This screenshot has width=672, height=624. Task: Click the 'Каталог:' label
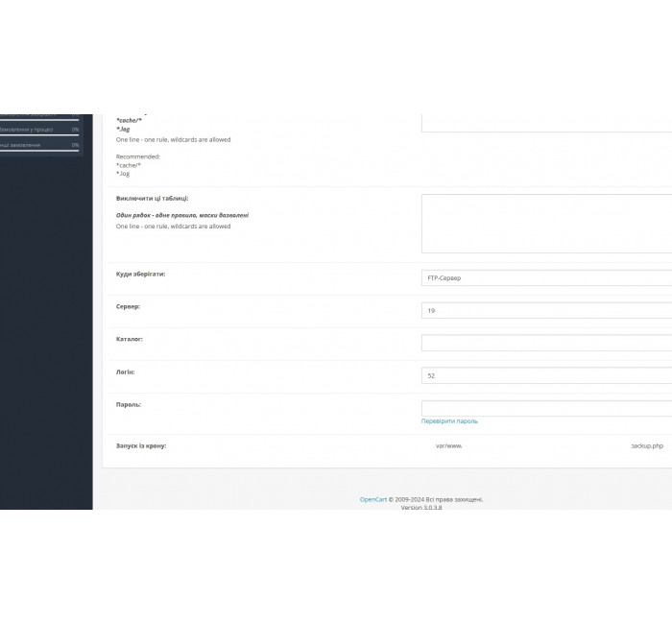coord(129,339)
